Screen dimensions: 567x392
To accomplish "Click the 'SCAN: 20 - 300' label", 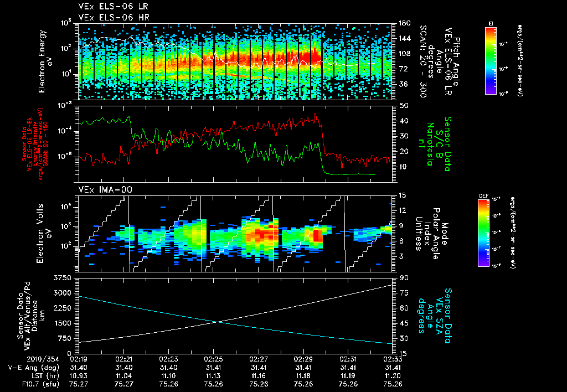I will pos(422,61).
